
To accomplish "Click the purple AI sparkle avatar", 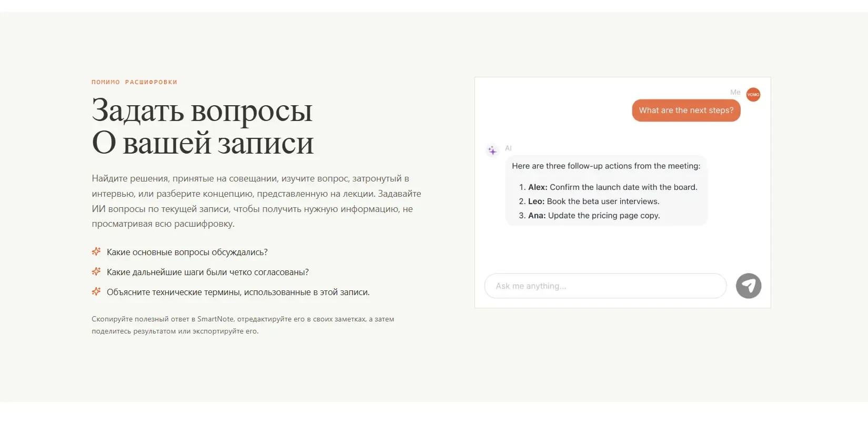I will 492,151.
